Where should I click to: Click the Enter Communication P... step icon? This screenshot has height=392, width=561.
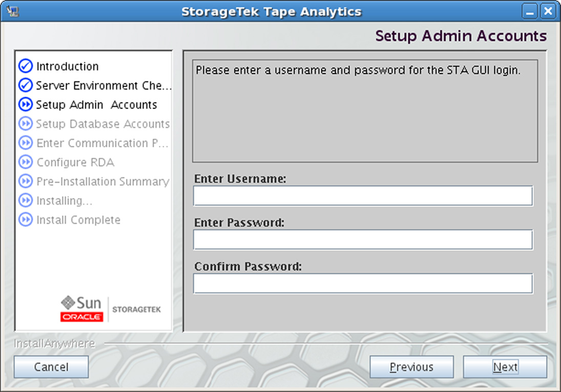pos(26,143)
